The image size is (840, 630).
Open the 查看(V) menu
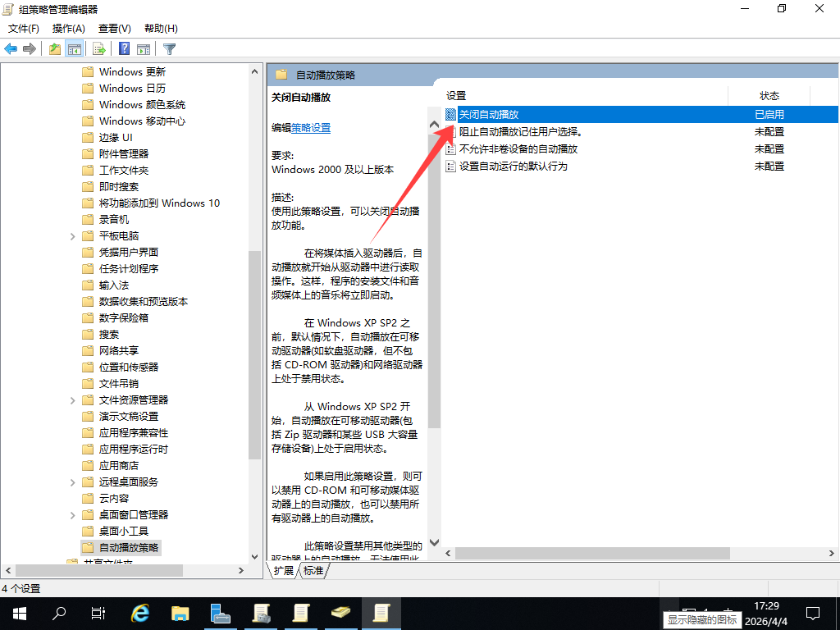click(114, 29)
